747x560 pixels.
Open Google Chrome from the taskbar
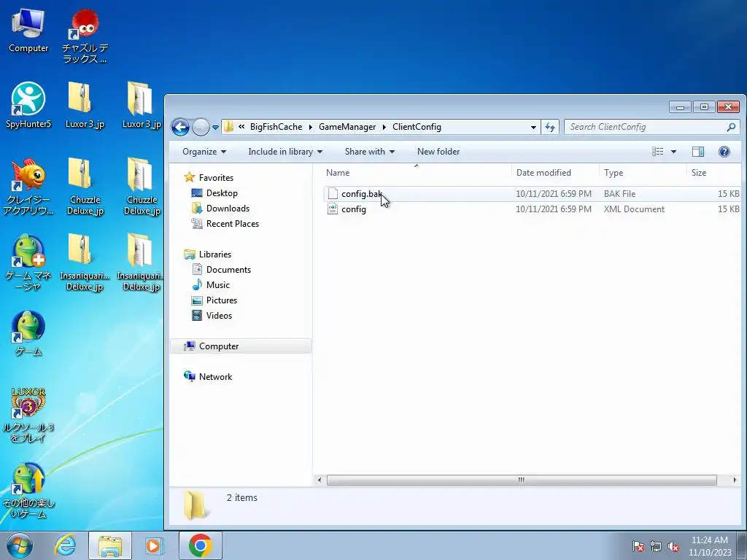200,545
